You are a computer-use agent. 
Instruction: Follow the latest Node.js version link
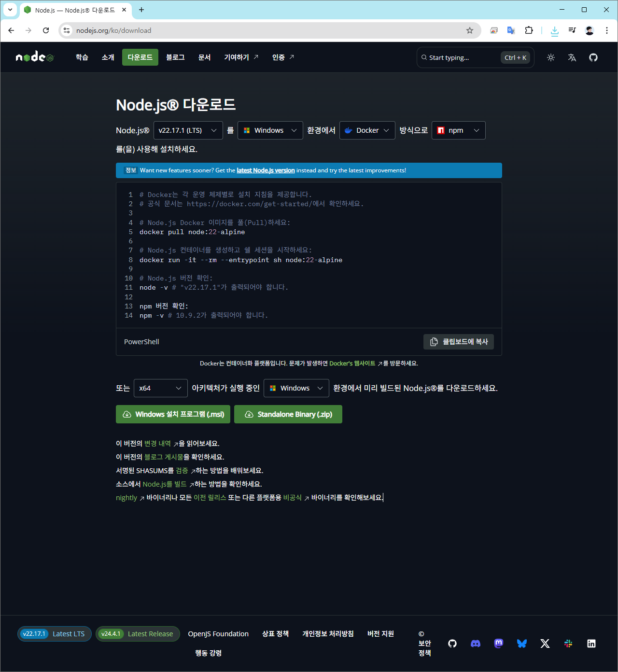pos(266,170)
